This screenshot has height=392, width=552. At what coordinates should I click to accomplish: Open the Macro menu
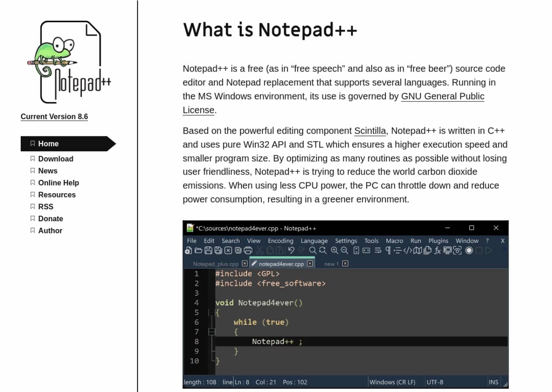click(x=394, y=241)
